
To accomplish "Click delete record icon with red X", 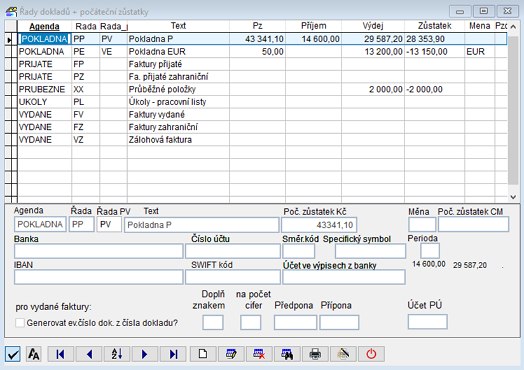I will (x=259, y=354).
